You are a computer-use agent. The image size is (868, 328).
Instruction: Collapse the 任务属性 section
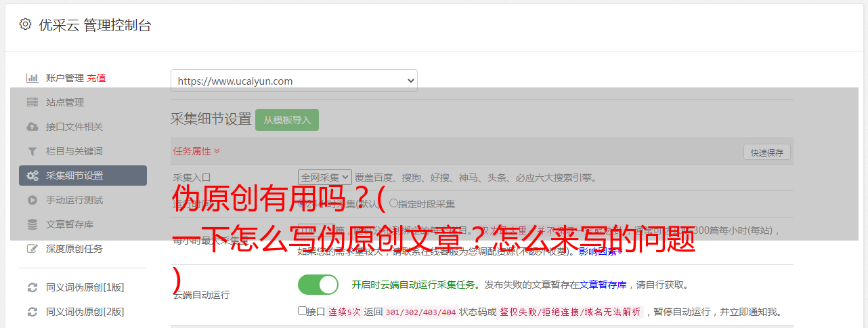coord(196,151)
